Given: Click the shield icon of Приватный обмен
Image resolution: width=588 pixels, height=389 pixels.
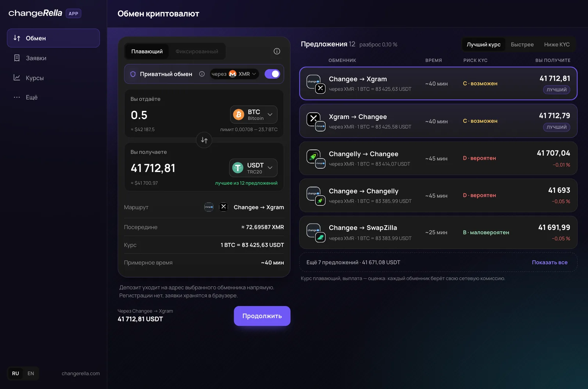Looking at the screenshot, I should click(x=133, y=74).
